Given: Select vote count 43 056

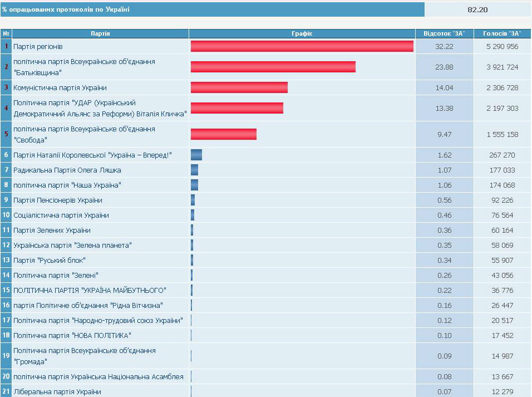Looking at the screenshot, I should (x=502, y=276).
